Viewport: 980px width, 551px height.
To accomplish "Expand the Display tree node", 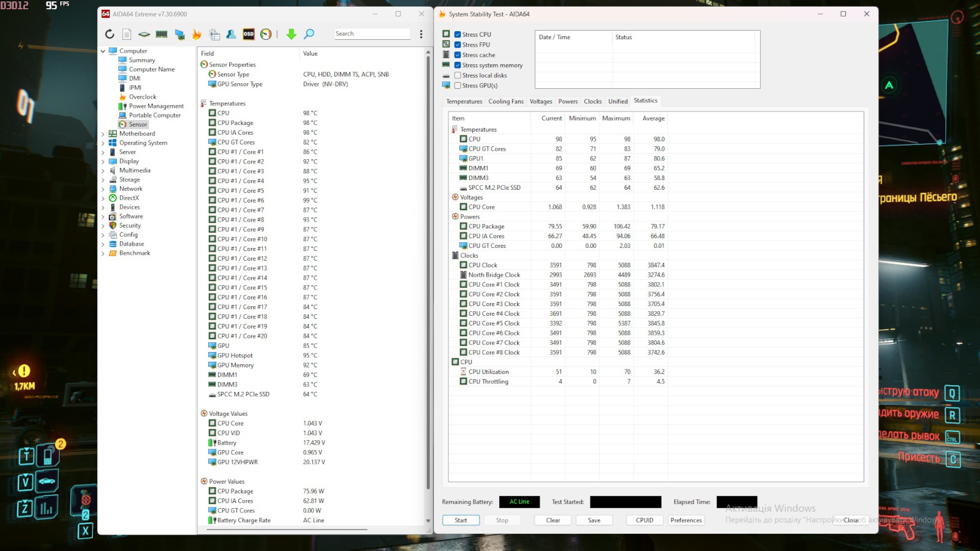I will pos(103,161).
